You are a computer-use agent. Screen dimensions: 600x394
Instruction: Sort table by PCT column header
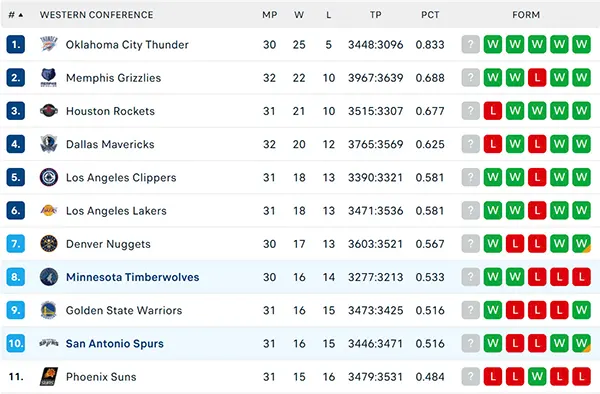[x=430, y=15]
